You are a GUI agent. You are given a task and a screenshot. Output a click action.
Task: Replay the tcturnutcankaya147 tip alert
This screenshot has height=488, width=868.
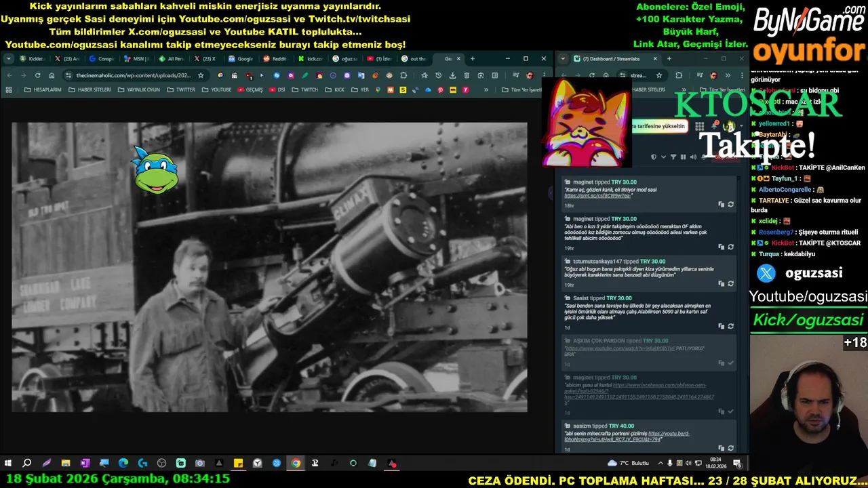tap(730, 283)
